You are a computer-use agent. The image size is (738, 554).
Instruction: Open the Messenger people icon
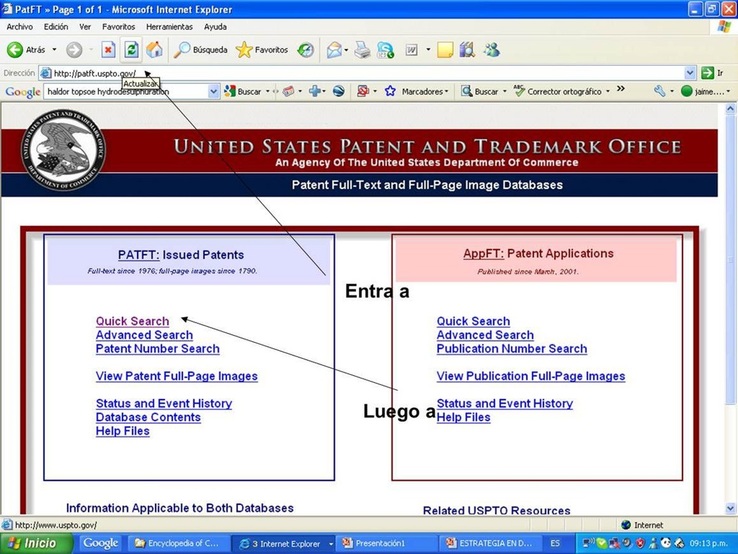[x=492, y=49]
